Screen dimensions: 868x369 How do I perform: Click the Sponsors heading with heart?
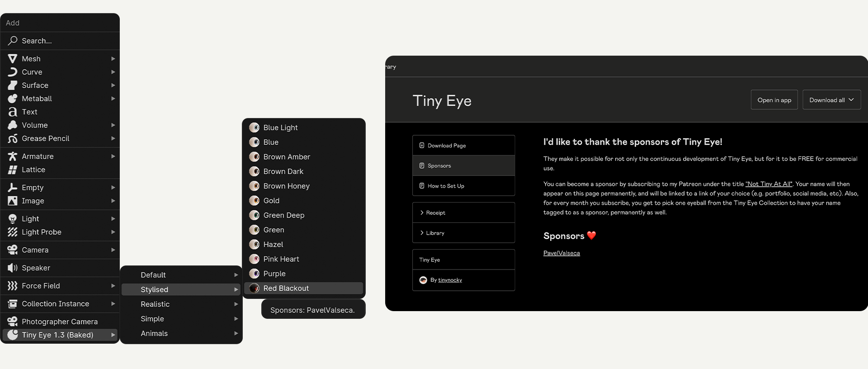(x=570, y=236)
